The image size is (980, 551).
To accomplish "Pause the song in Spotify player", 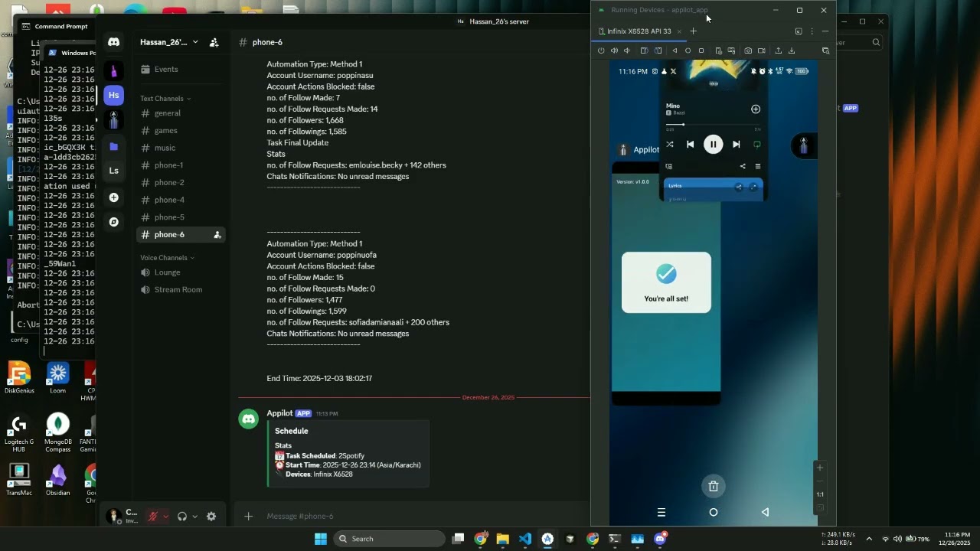I will 713,144.
